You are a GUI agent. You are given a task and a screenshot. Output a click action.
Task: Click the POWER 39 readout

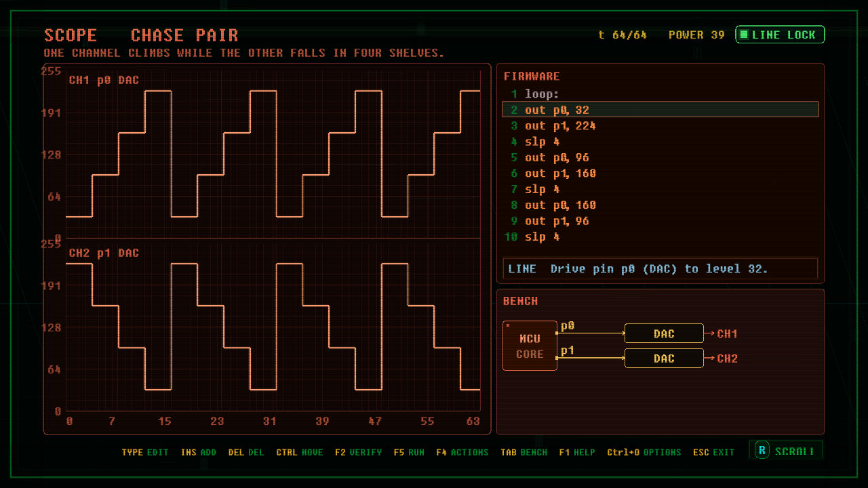(x=696, y=35)
